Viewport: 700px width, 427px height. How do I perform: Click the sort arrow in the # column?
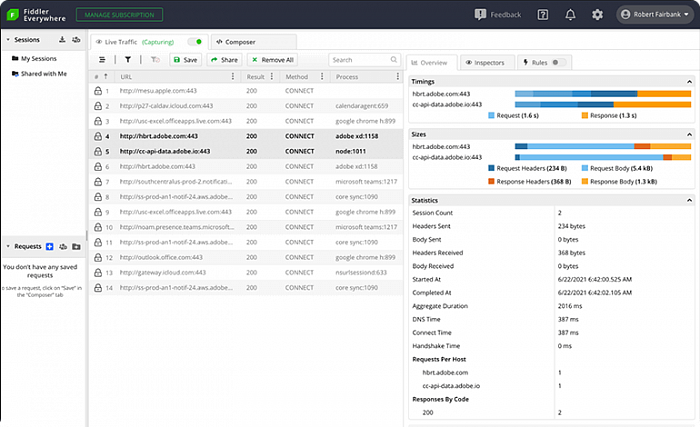point(106,77)
